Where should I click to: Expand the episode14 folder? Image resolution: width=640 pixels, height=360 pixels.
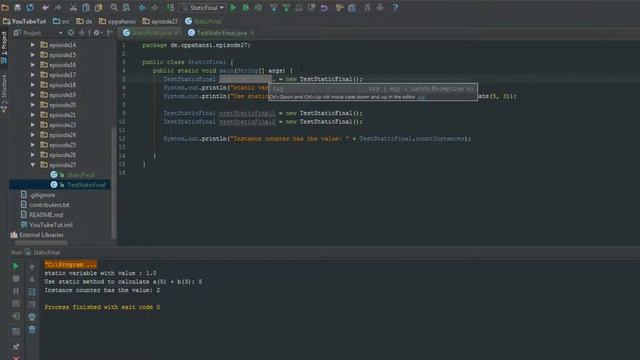coord(33,45)
